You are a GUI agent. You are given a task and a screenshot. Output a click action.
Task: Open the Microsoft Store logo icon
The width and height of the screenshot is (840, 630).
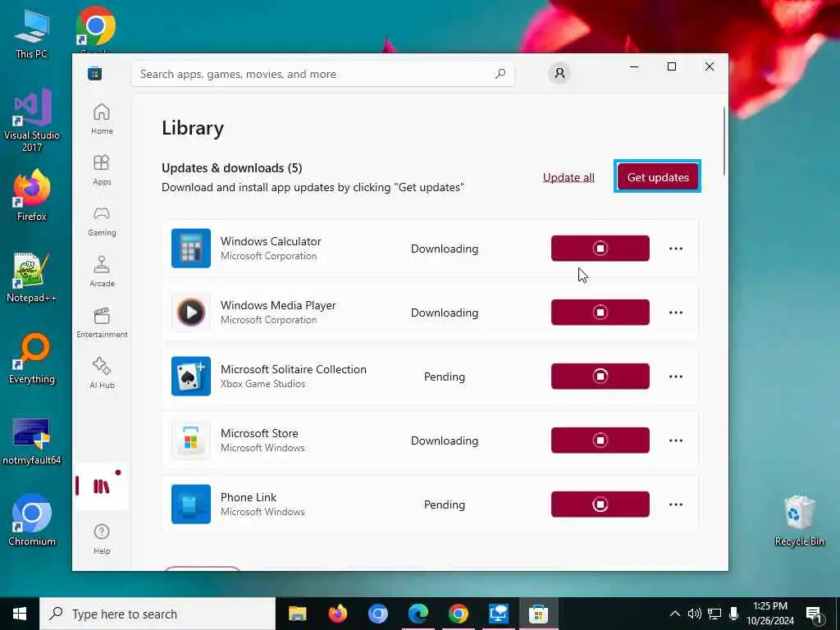coord(95,74)
